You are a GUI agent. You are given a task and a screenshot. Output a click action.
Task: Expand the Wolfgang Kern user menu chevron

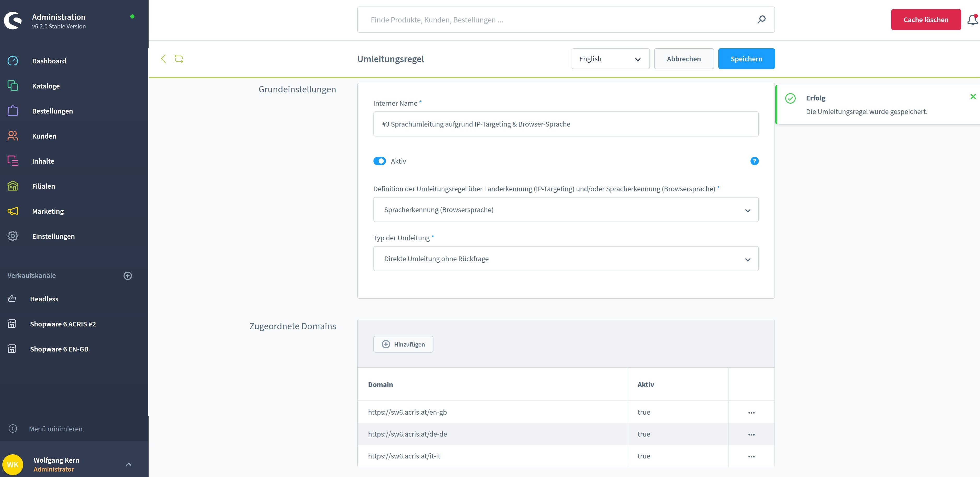128,464
